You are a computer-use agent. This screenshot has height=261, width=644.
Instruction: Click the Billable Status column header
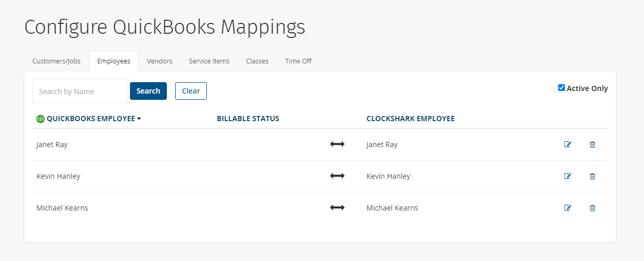[248, 119]
